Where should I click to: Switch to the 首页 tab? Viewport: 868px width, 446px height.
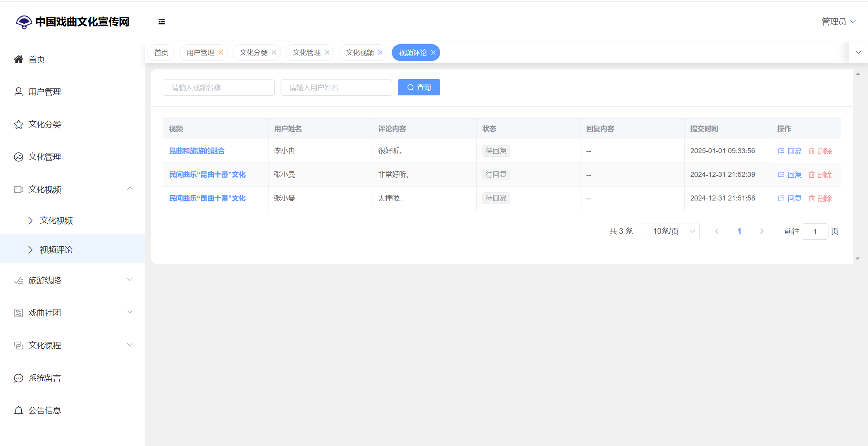coord(161,53)
